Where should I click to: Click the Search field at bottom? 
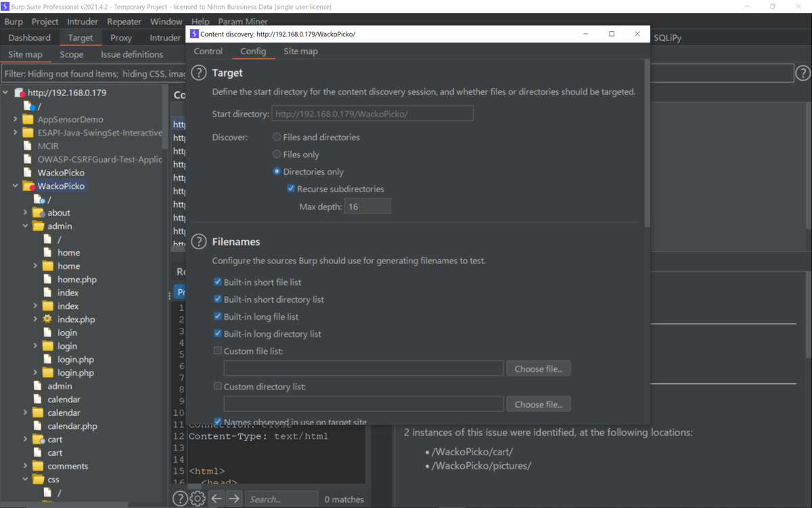point(281,499)
